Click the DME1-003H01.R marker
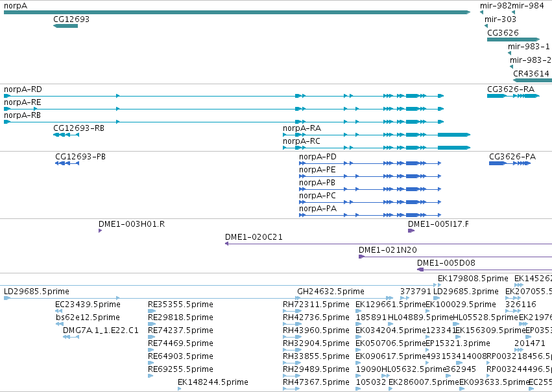This screenshot has width=552, height=392. click(x=101, y=231)
